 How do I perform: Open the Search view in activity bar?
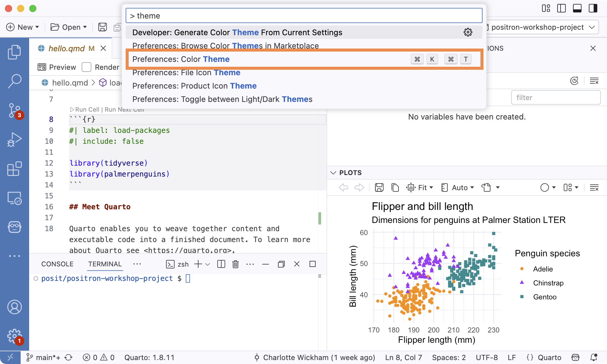point(14,81)
